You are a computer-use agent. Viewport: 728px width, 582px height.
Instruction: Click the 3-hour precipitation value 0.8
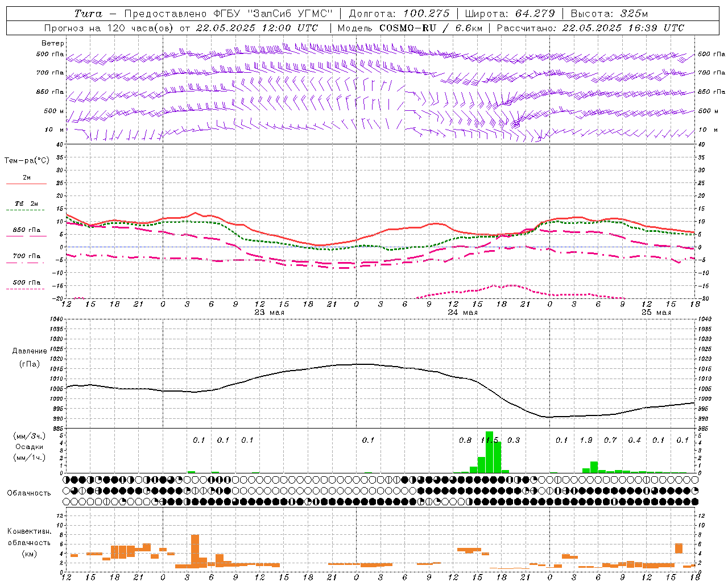pos(465,440)
